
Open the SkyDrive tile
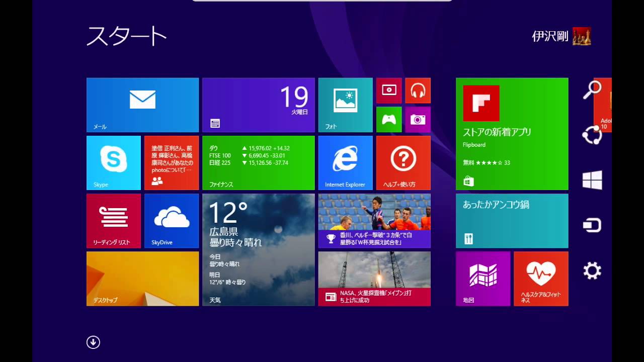tap(172, 220)
